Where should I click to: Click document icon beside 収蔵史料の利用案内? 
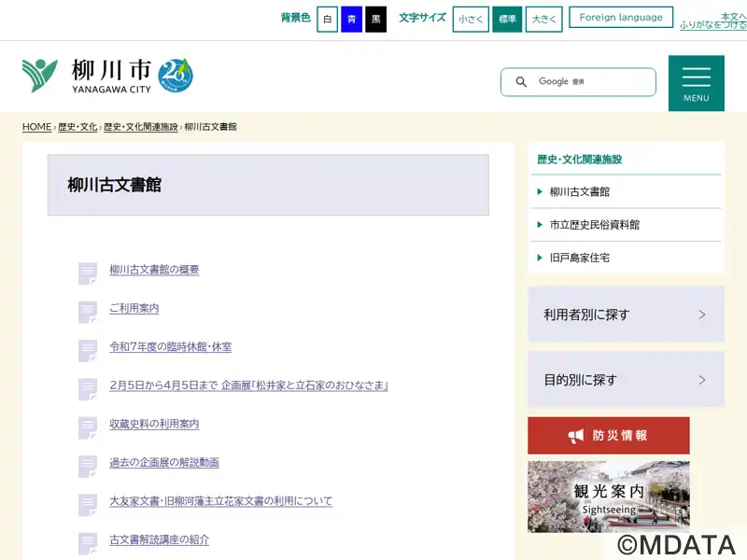[88, 427]
